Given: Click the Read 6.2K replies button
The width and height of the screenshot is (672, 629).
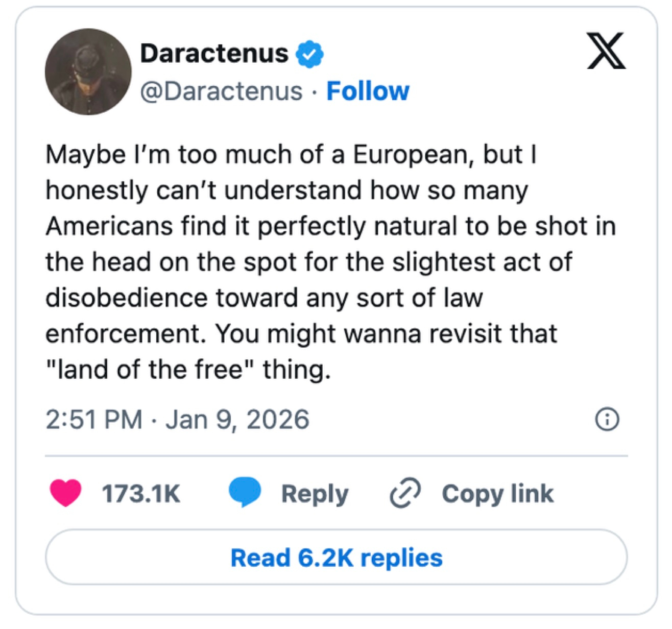Looking at the screenshot, I should click(x=336, y=558).
